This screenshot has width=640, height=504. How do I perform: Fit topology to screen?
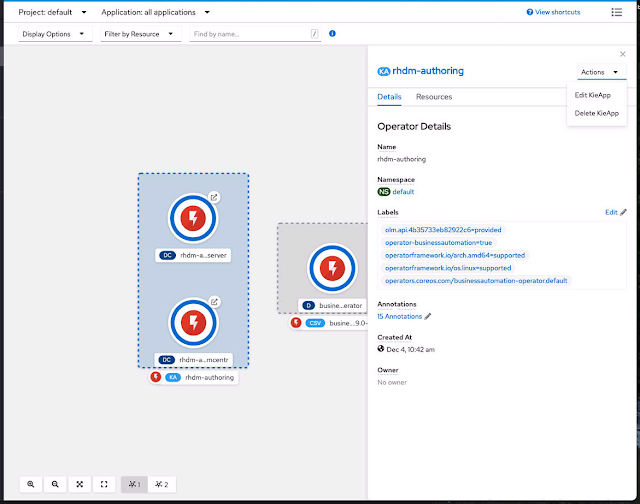80,484
